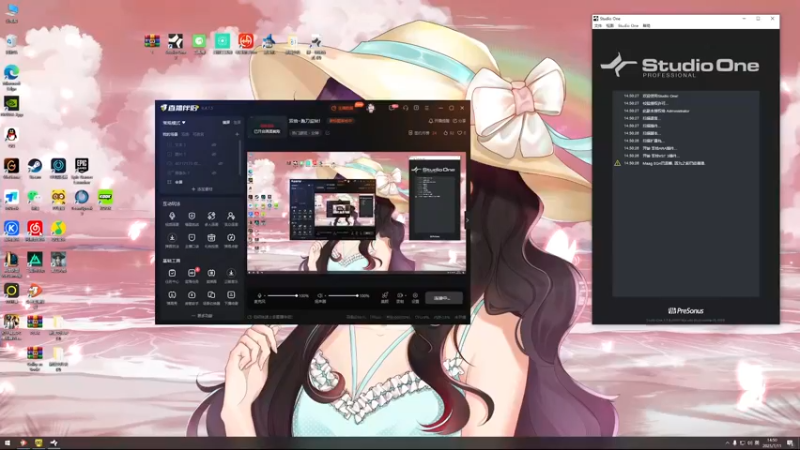Open the Windows Start button
Image resolution: width=800 pixels, height=450 pixels.
tap(7, 443)
